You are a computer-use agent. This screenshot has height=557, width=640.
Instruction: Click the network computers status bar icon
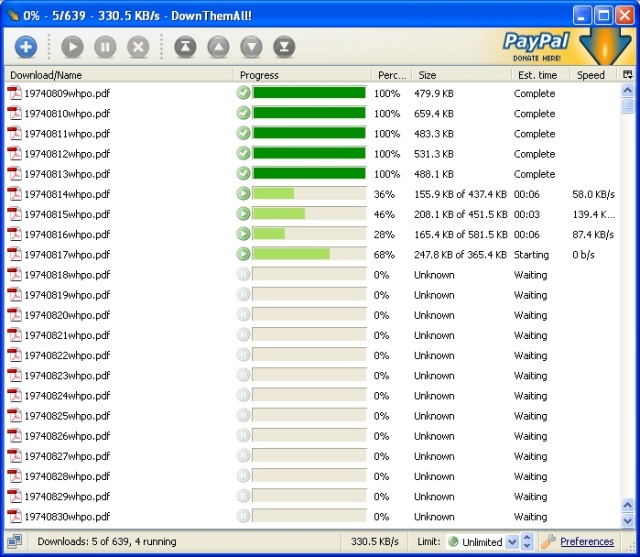[15, 541]
